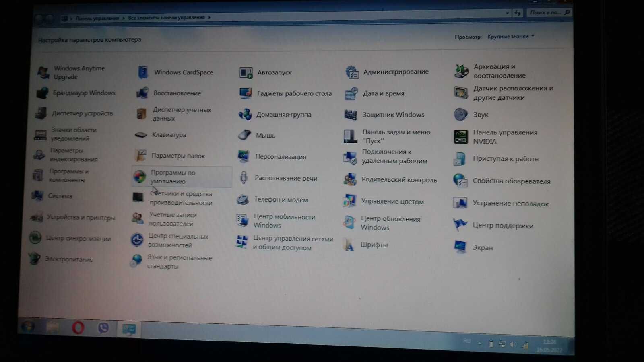The width and height of the screenshot is (644, 362).
Task: Open the Свойства обозревателя link
Action: click(512, 181)
